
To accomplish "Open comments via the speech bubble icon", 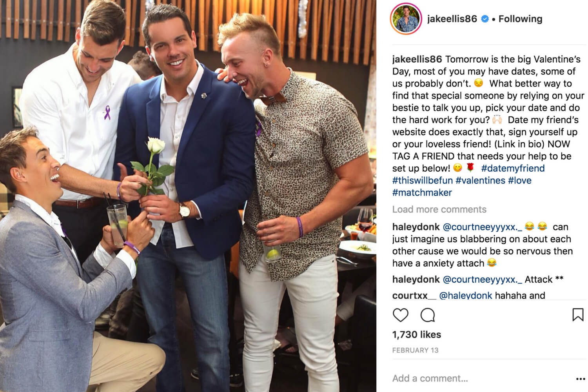I will click(x=428, y=315).
